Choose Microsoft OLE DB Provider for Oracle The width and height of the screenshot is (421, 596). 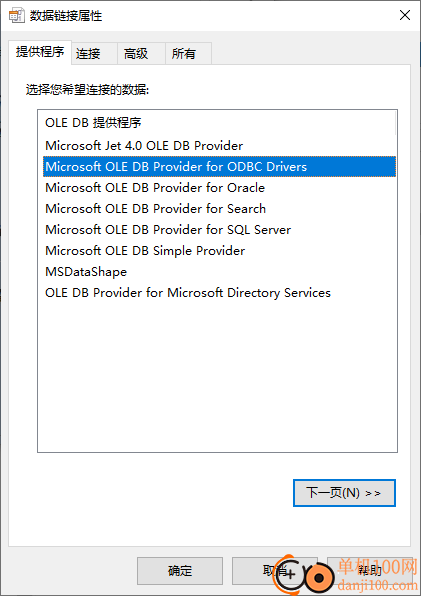219,187
